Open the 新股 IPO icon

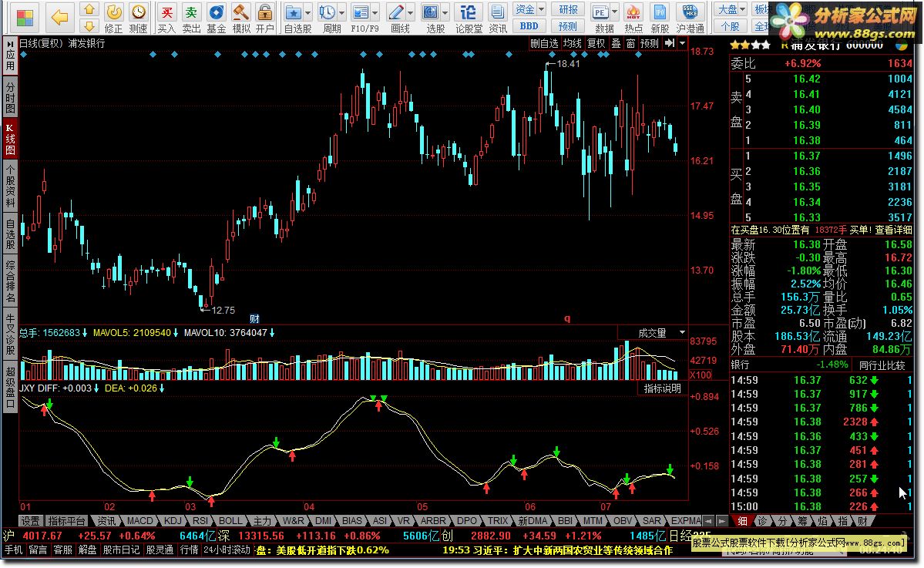coord(660,18)
